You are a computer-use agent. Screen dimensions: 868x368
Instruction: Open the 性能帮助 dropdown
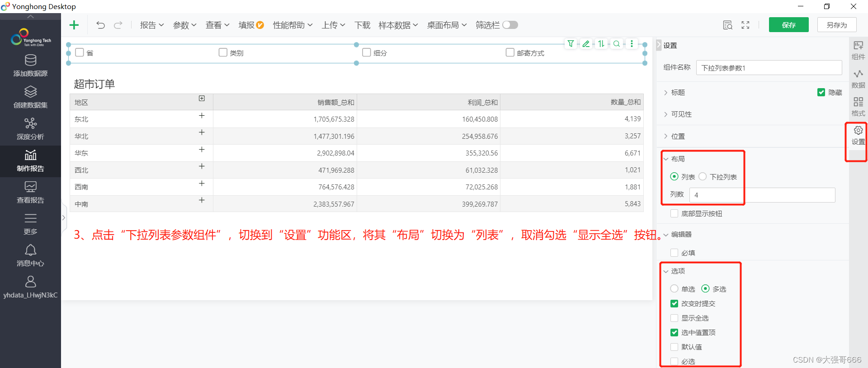pyautogui.click(x=292, y=25)
